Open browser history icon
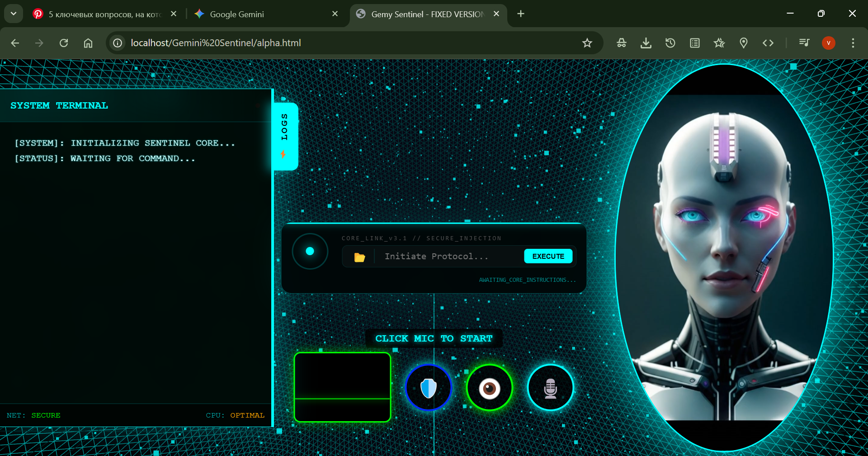The width and height of the screenshot is (868, 456). point(670,43)
